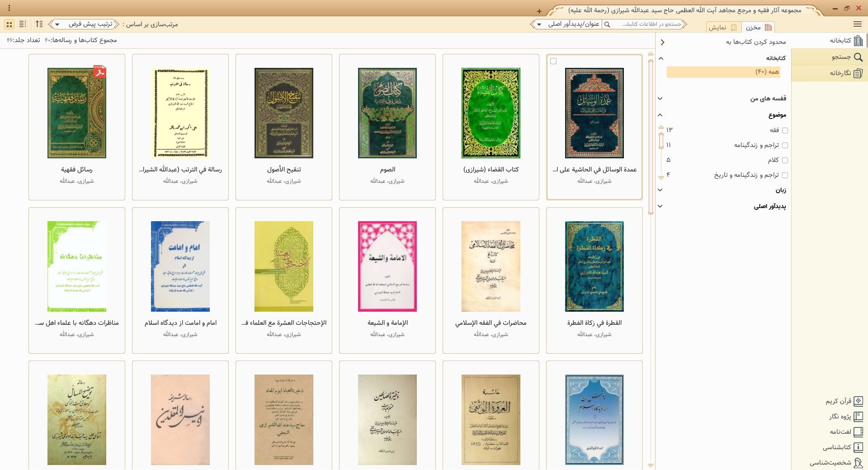Open القطرة في زكاة الفطرة book cover
The height and width of the screenshot is (470, 868).
[594, 266]
